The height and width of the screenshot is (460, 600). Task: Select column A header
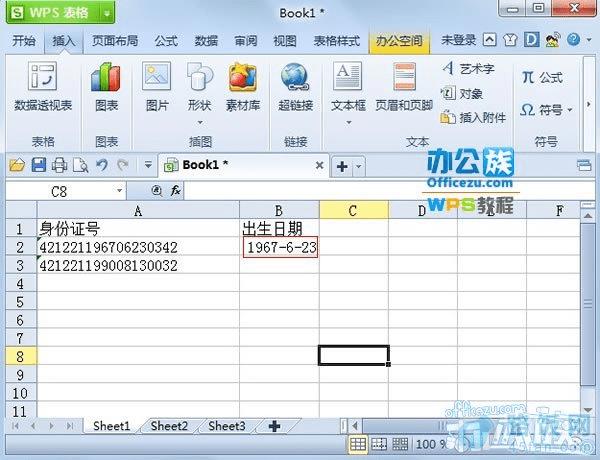pyautogui.click(x=138, y=210)
